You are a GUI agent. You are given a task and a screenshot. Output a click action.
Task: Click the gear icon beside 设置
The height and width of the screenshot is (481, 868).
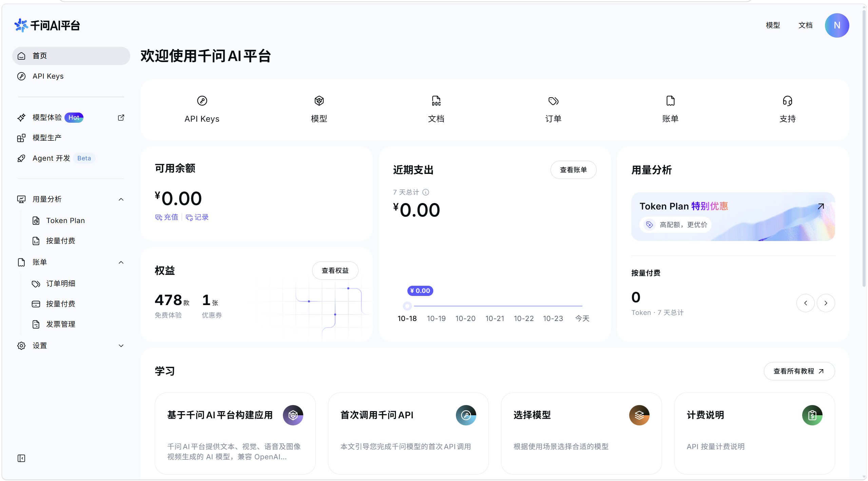[21, 346]
